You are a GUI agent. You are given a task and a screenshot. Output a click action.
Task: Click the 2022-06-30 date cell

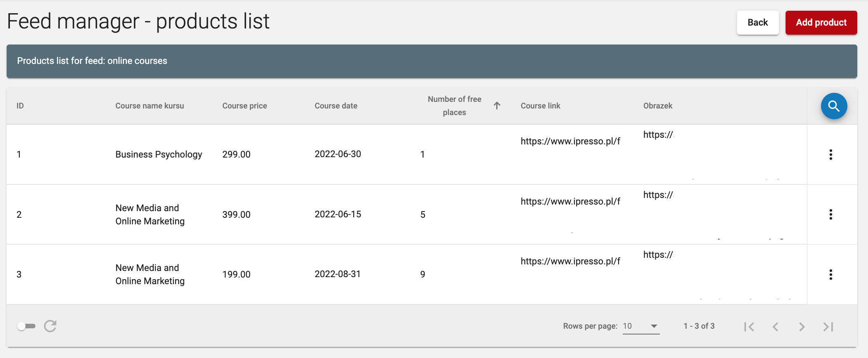coord(338,154)
